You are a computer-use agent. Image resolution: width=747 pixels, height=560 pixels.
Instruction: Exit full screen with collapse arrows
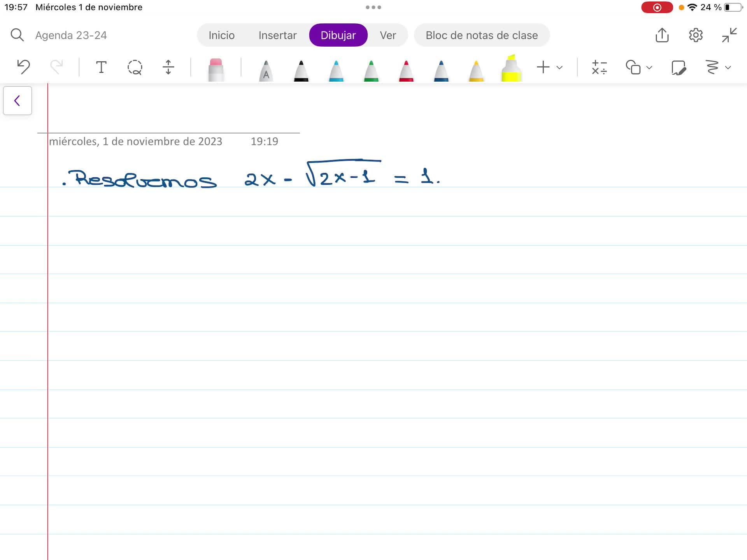729,35
